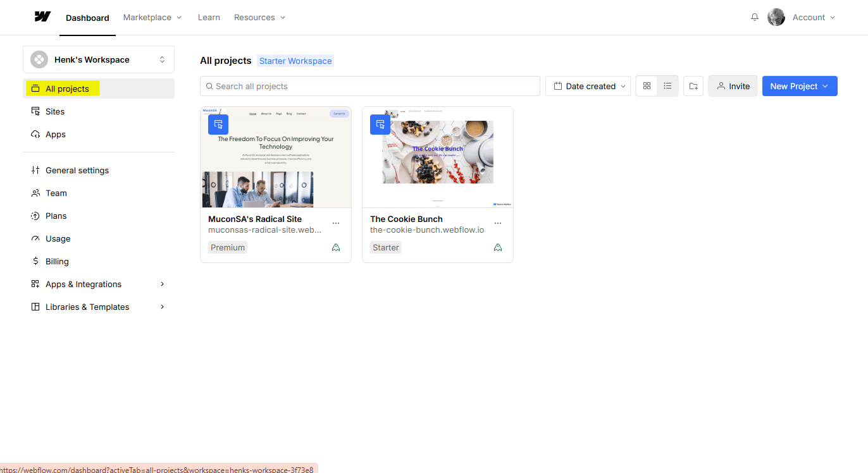The height and width of the screenshot is (473, 868).
Task: Open Henk's Workspace switcher
Action: (x=99, y=59)
